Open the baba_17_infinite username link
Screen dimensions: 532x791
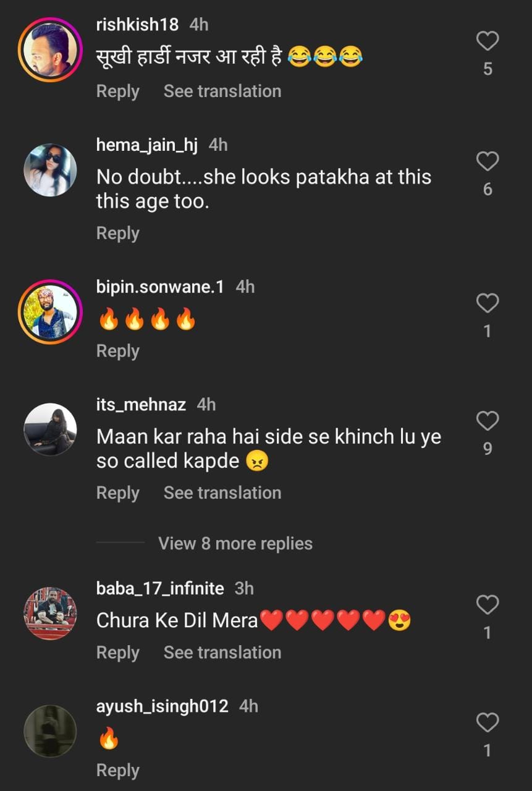(160, 588)
